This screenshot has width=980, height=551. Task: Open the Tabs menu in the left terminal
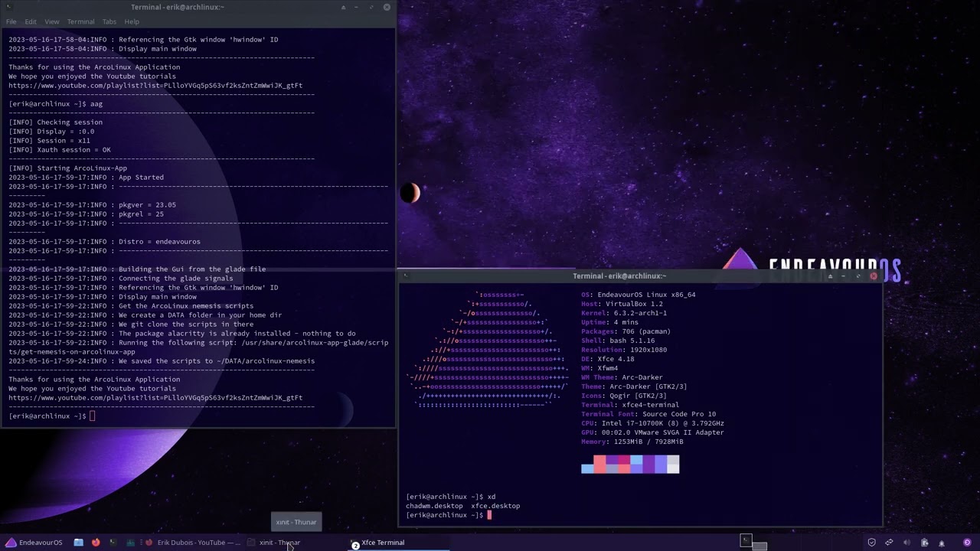coord(109,21)
